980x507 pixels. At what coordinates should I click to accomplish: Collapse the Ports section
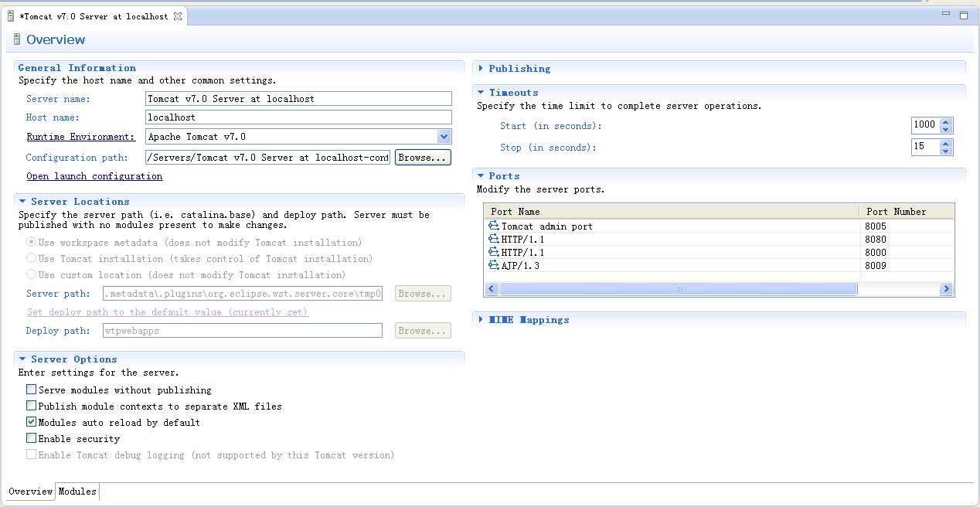point(481,175)
